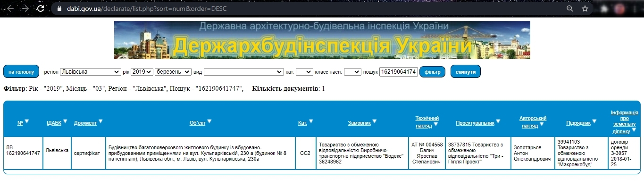Image resolution: width=644 pixels, height=188 pixels.
Task: Open the кат. category dropdown
Action: [x=304, y=72]
